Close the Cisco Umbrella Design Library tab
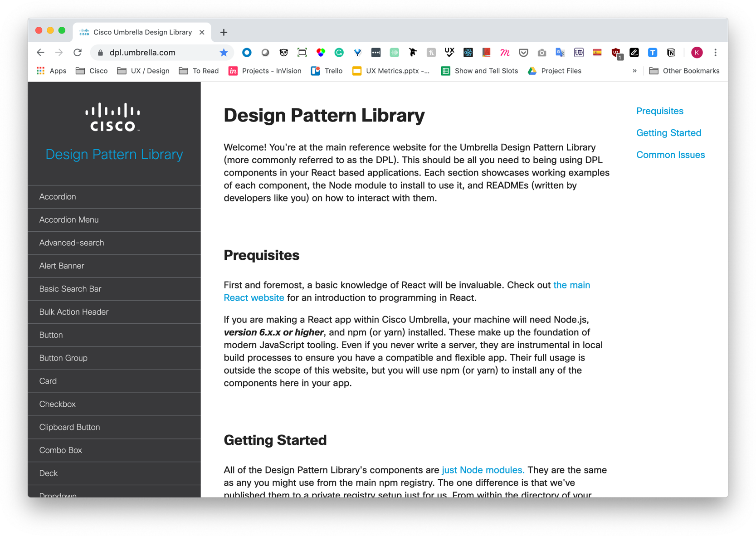 click(202, 32)
